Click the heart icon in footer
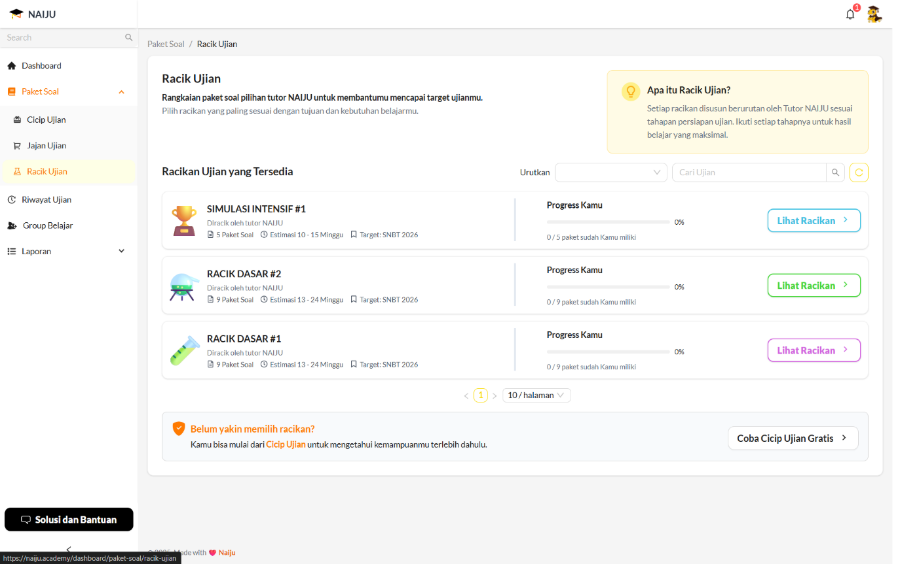This screenshot has height=564, width=900. (x=212, y=553)
